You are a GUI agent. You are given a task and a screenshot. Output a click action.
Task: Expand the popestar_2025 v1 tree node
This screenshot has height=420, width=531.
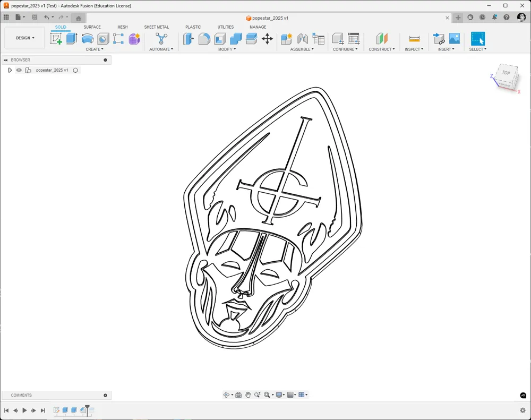pyautogui.click(x=10, y=70)
